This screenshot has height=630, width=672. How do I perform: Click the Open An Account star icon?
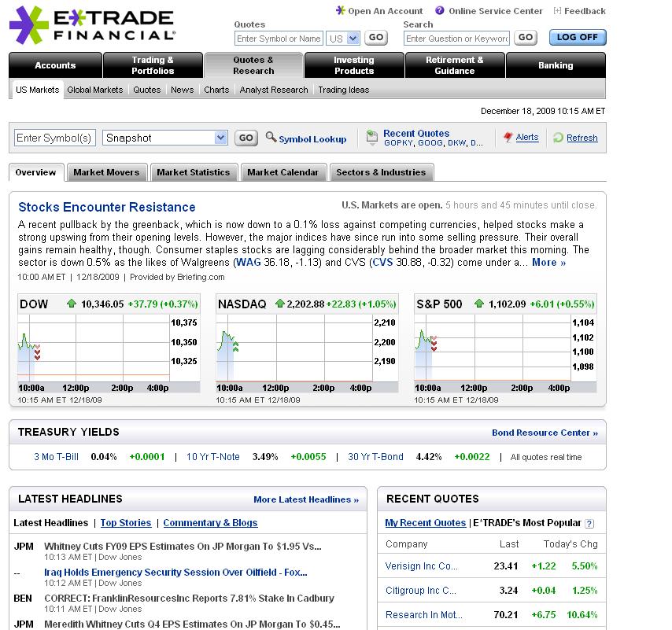click(x=340, y=11)
